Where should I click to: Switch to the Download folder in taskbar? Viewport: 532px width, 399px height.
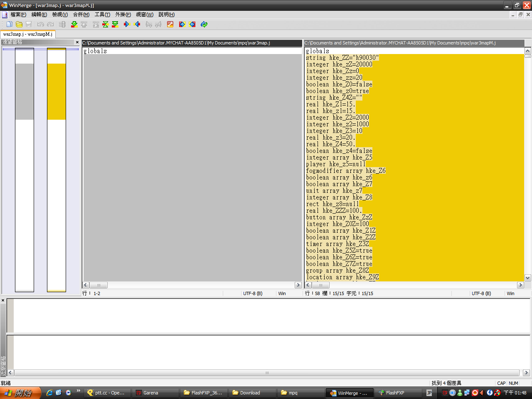point(252,393)
